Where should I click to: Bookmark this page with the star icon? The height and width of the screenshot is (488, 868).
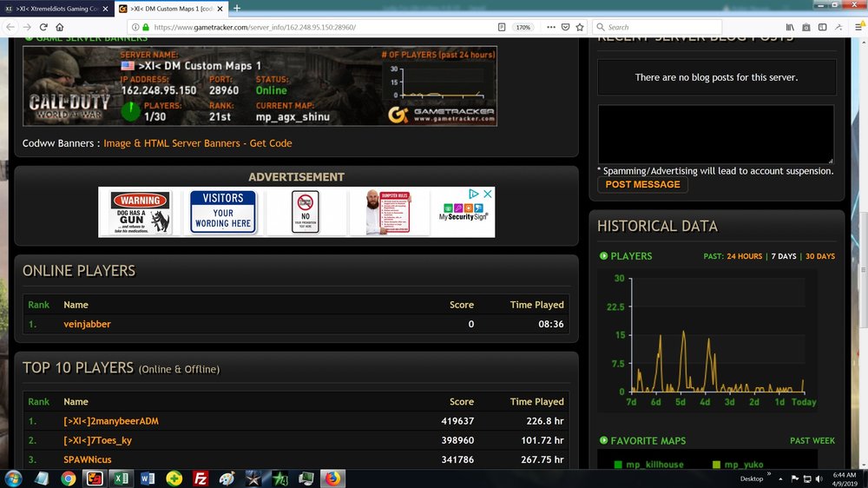click(x=580, y=27)
